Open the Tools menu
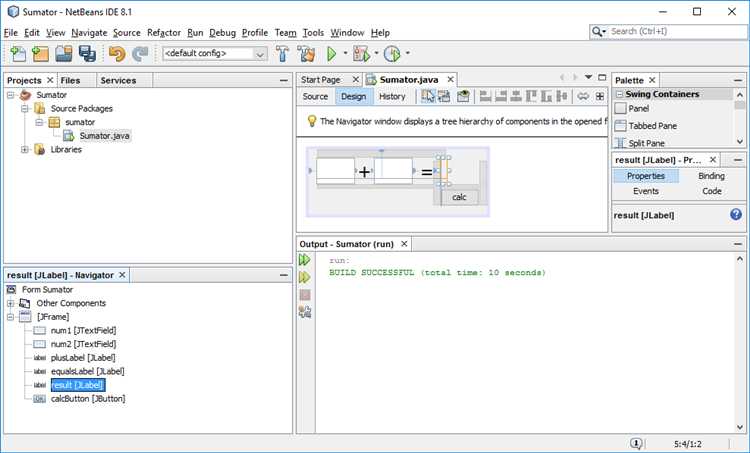The width and height of the screenshot is (750, 453). click(x=313, y=33)
